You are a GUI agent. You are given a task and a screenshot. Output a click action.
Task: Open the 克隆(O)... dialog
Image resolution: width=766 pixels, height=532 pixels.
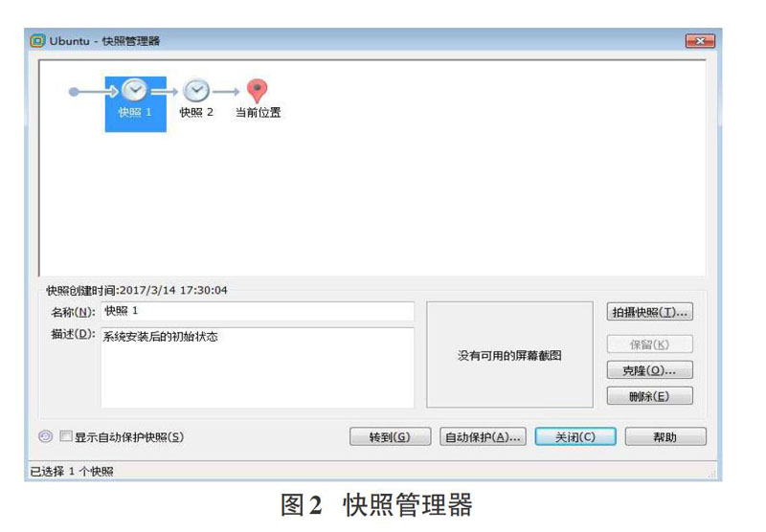[x=650, y=370]
